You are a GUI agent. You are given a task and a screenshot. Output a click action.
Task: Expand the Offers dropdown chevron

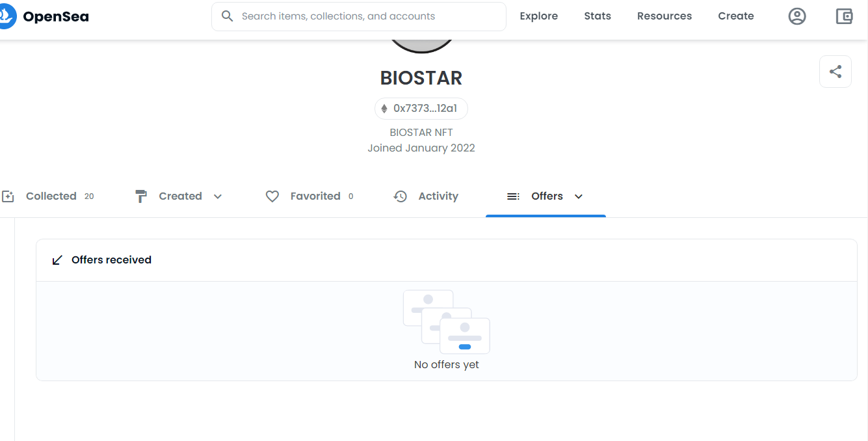[x=579, y=196]
